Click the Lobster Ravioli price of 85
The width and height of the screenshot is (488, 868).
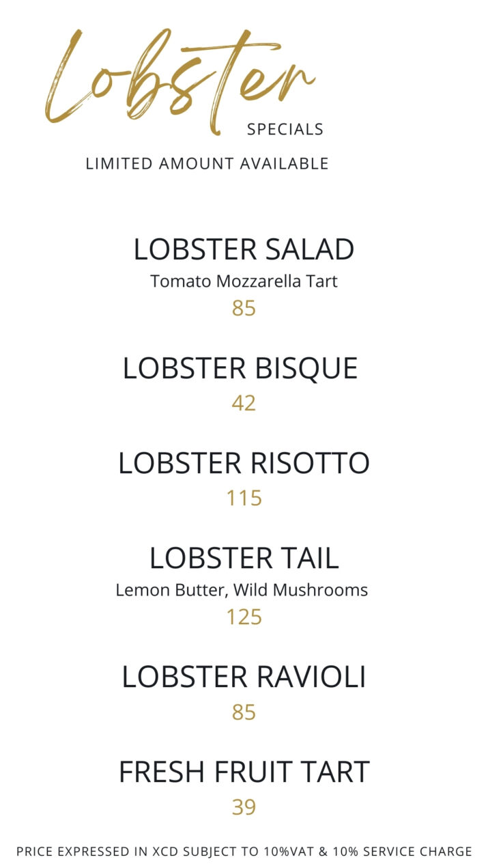[x=244, y=712]
